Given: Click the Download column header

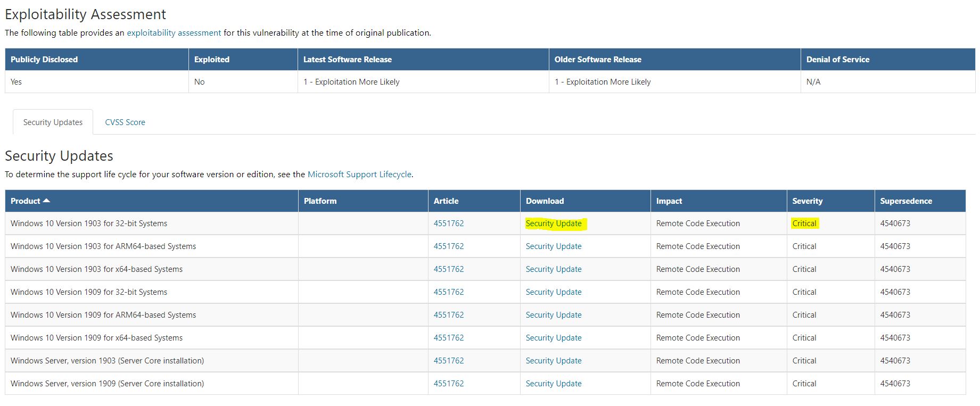Looking at the screenshot, I should [545, 201].
